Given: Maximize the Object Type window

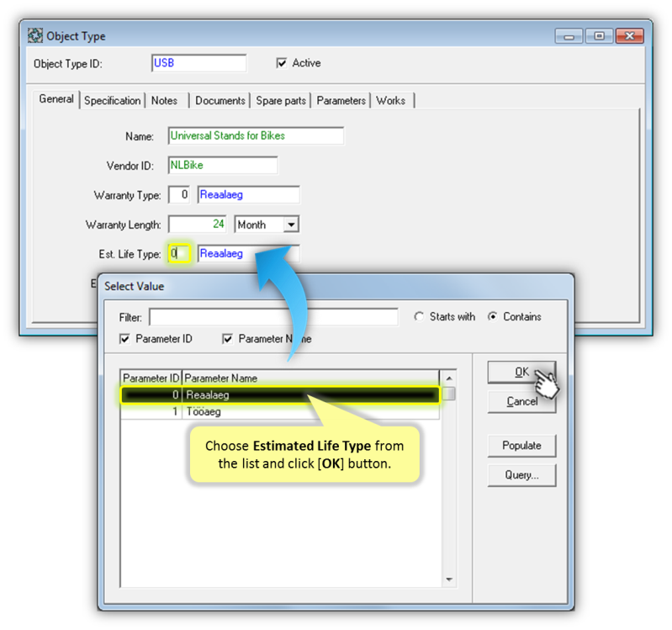Looking at the screenshot, I should pos(599,36).
